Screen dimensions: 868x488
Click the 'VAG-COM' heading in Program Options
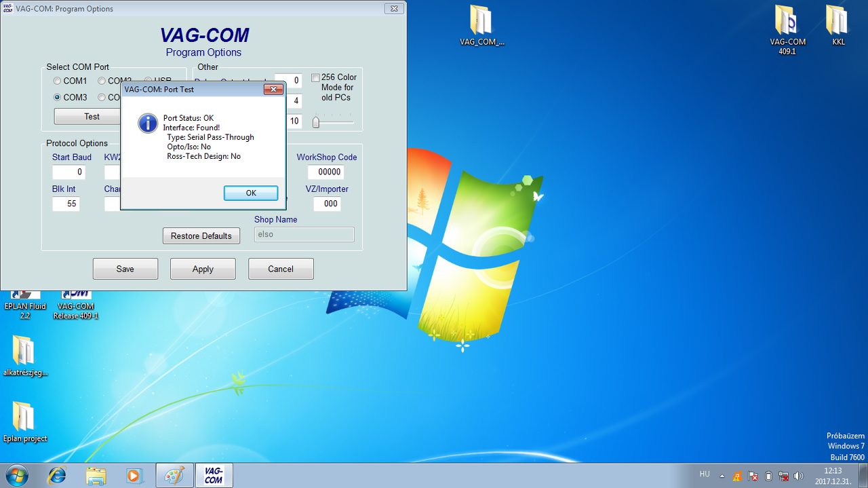pos(204,35)
